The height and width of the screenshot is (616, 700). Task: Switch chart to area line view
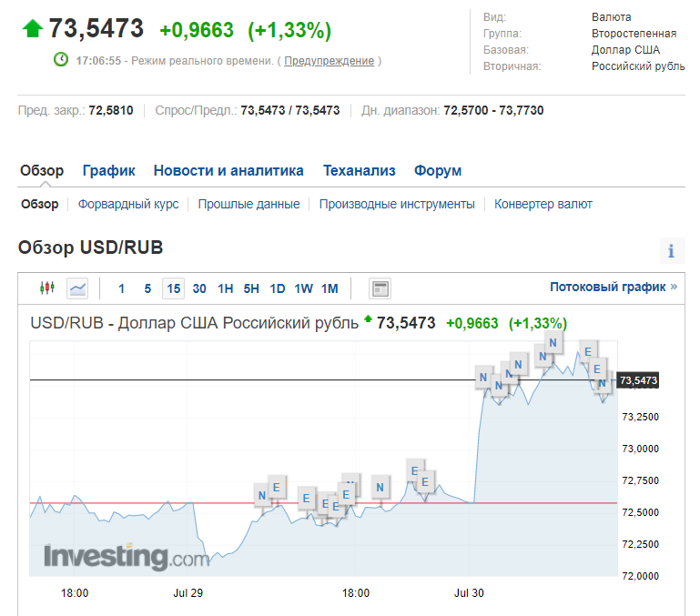(x=78, y=288)
